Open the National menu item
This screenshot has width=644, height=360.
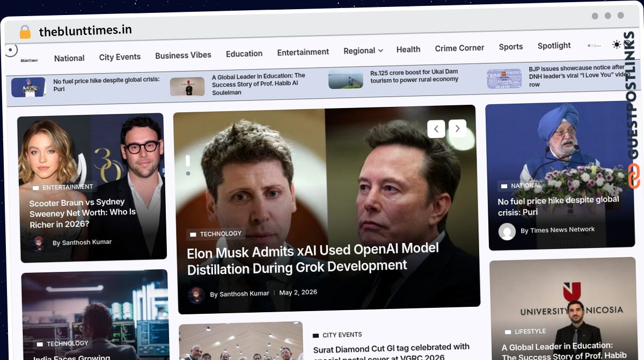click(x=69, y=58)
